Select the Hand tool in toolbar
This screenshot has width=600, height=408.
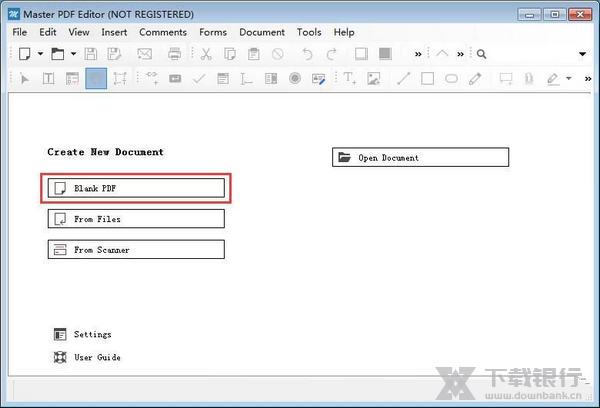pyautogui.click(x=96, y=78)
